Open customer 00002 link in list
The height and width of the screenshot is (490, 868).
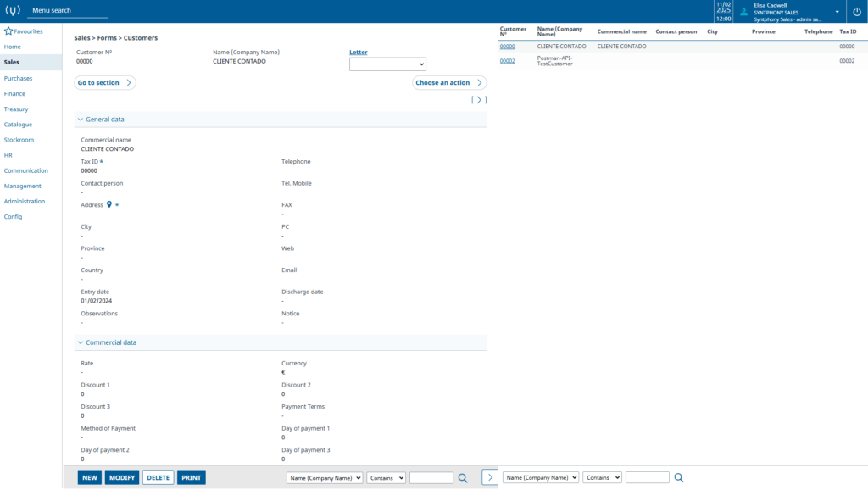507,61
